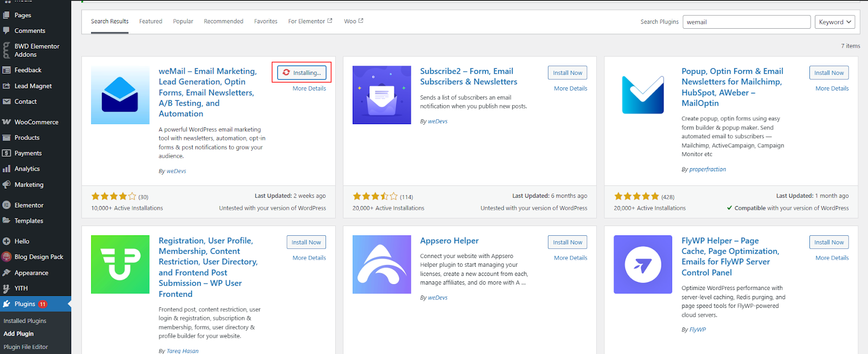The image size is (868, 354).
Task: Open More Details for WP User Frontend
Action: click(x=309, y=258)
